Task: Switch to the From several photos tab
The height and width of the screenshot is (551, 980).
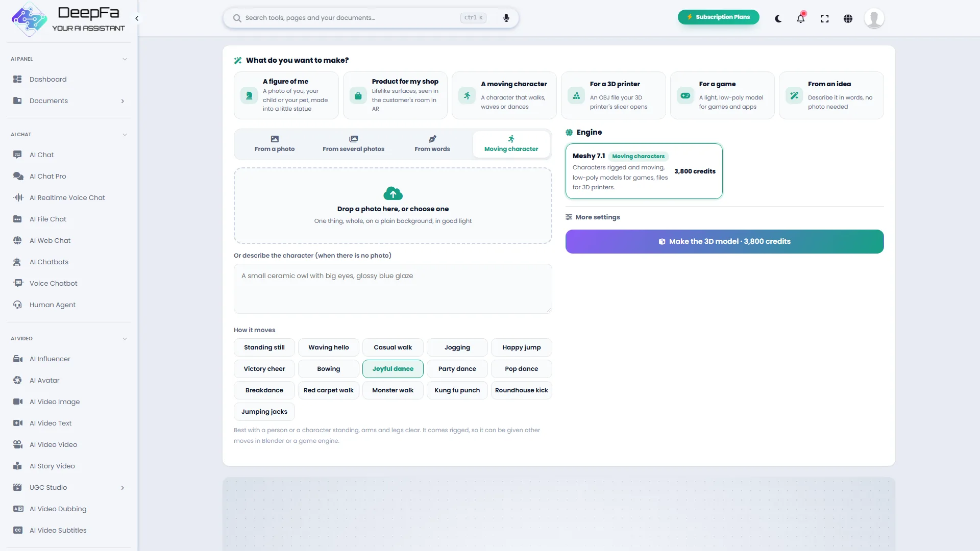Action: pos(354,144)
